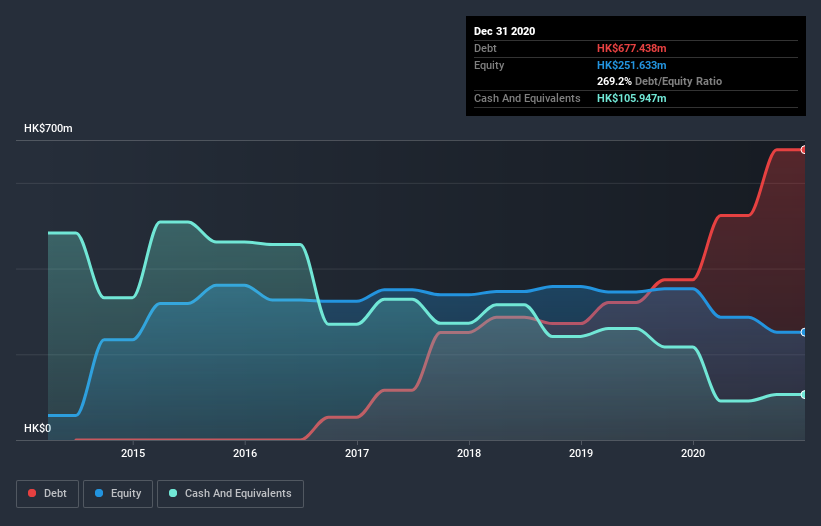821x526 pixels.
Task: Toggle the Equity legend button
Action: [118, 494]
